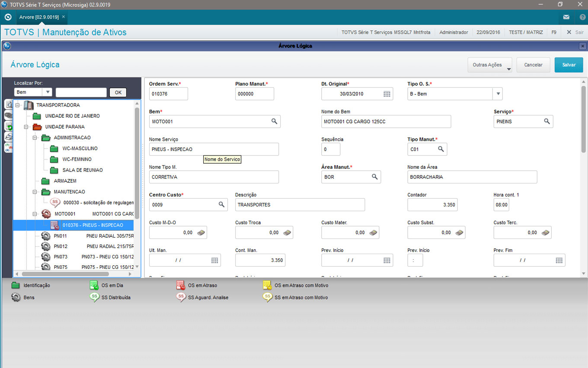Open the mail envelope icon in header
The image size is (588, 368).
click(566, 17)
